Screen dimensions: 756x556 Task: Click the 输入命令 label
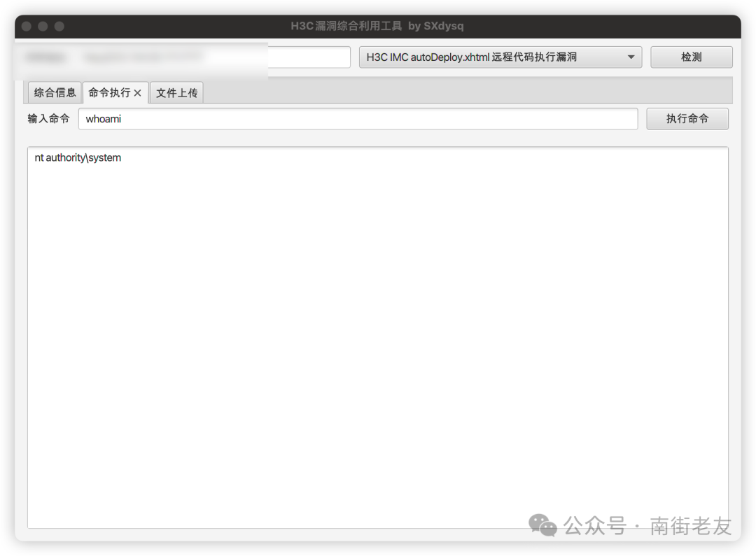[x=49, y=119]
